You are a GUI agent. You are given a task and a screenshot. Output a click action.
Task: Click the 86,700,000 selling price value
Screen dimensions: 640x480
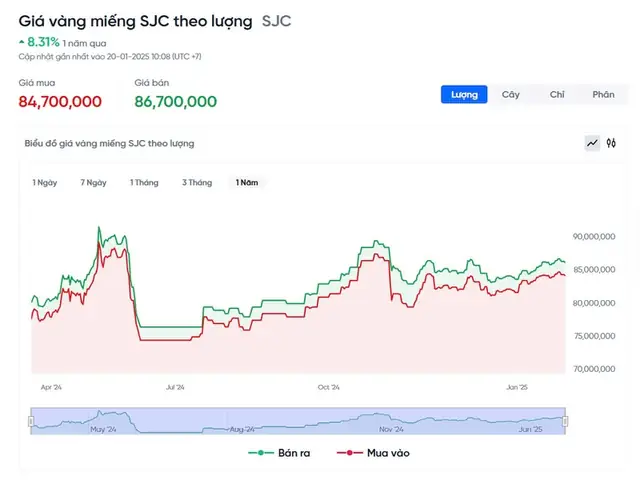click(x=176, y=101)
